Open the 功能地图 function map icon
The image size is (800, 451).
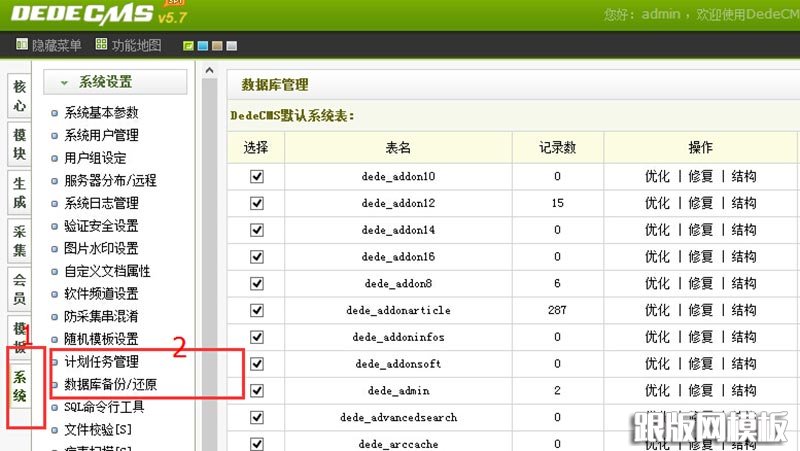click(101, 45)
